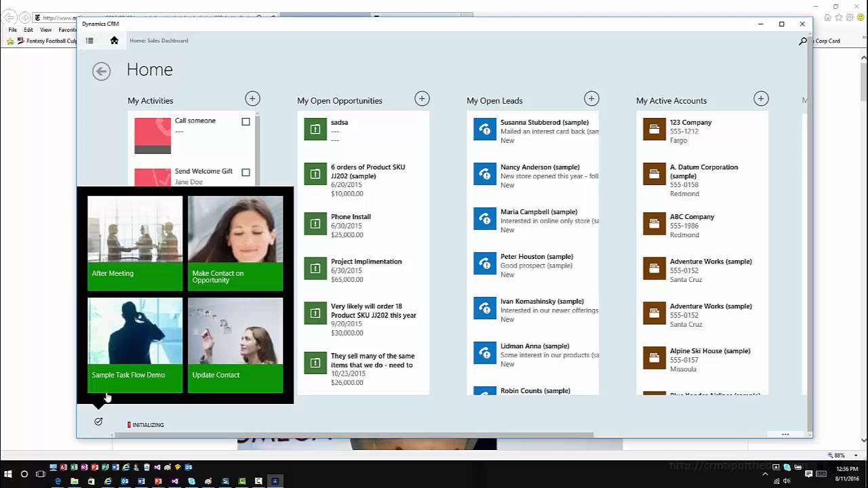Click the My Activities list vertical scrollbar
The width and height of the screenshot is (868, 488).
[x=257, y=149]
